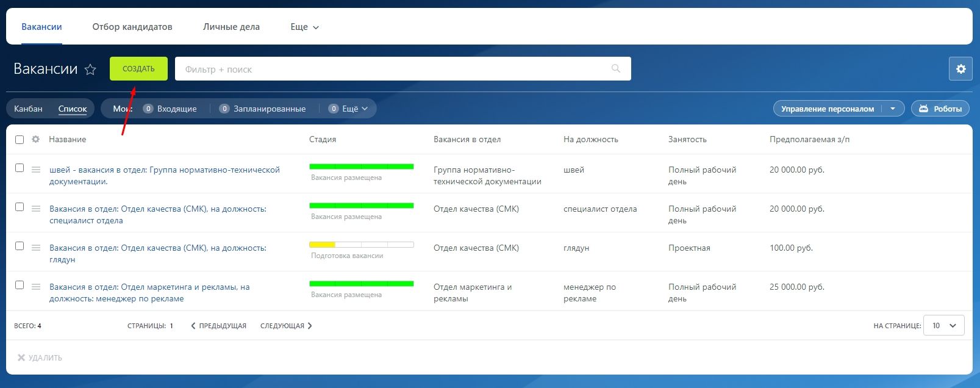Select the checkbox for the глядун vacancy
980x388 pixels.
pyautogui.click(x=20, y=246)
